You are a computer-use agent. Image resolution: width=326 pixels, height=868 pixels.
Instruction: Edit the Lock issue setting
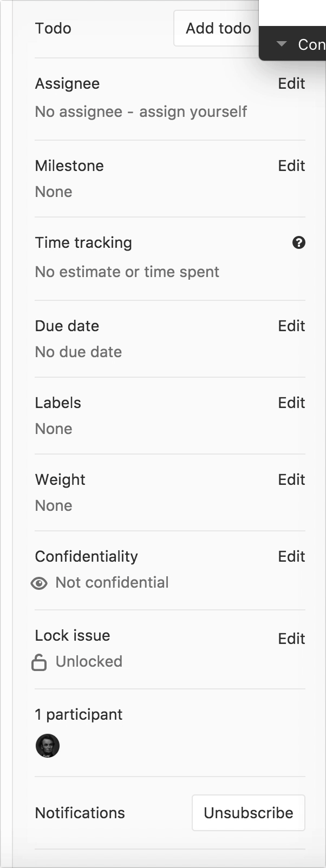pyautogui.click(x=291, y=639)
